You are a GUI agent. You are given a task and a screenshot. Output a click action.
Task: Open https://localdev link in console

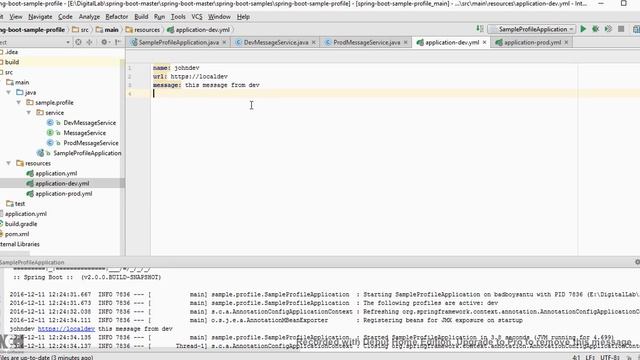66,329
